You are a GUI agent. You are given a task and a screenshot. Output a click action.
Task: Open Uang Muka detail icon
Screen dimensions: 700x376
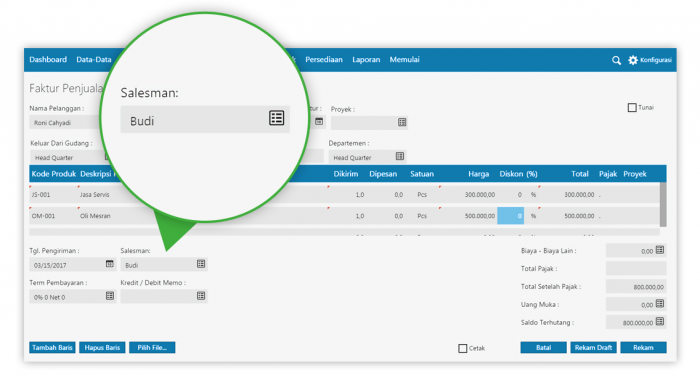pos(660,304)
